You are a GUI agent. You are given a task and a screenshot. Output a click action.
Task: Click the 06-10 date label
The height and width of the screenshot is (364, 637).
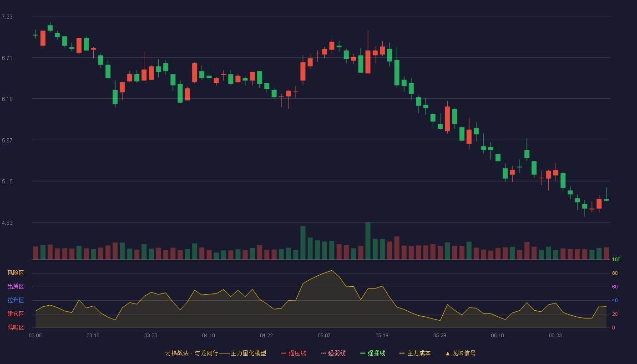pos(497,335)
